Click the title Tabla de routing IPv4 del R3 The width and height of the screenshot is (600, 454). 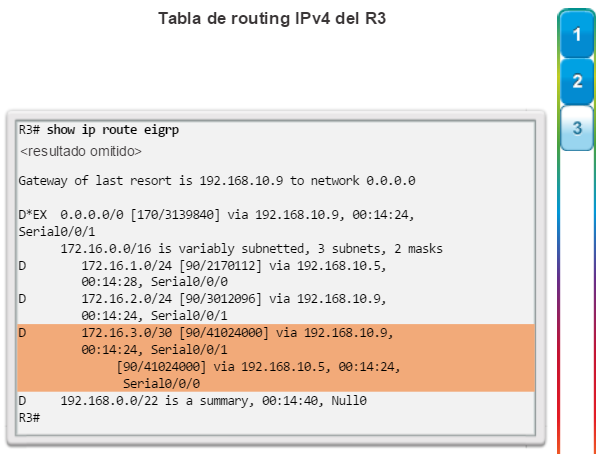pyautogui.click(x=272, y=18)
